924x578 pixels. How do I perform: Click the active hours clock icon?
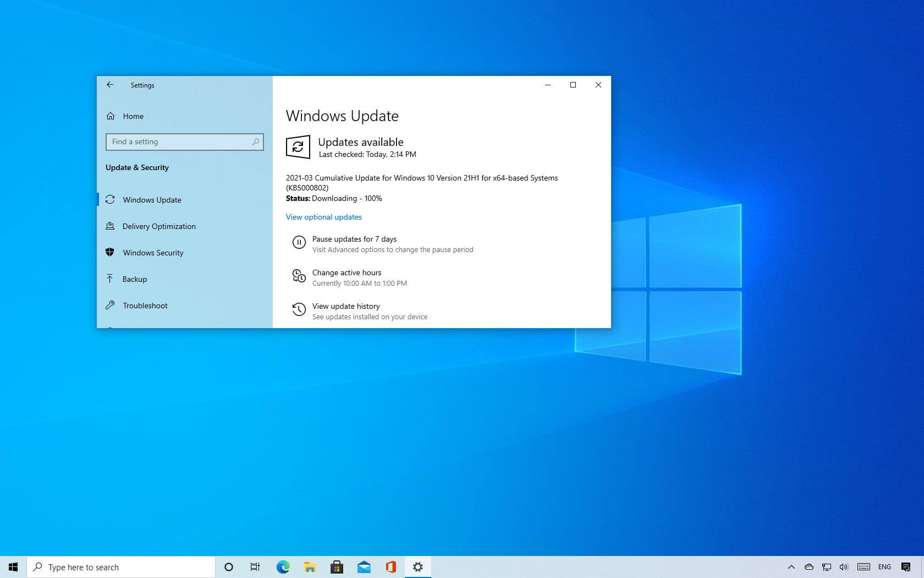299,276
